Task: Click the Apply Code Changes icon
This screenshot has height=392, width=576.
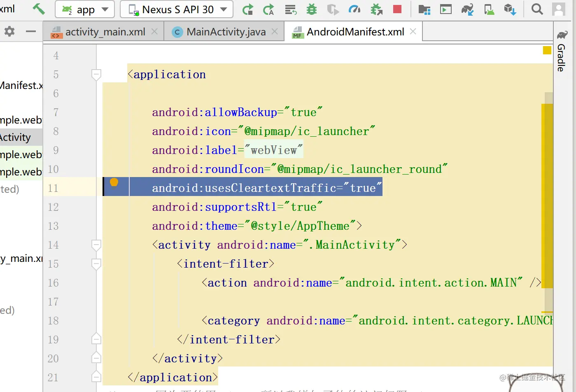Action: (x=291, y=9)
